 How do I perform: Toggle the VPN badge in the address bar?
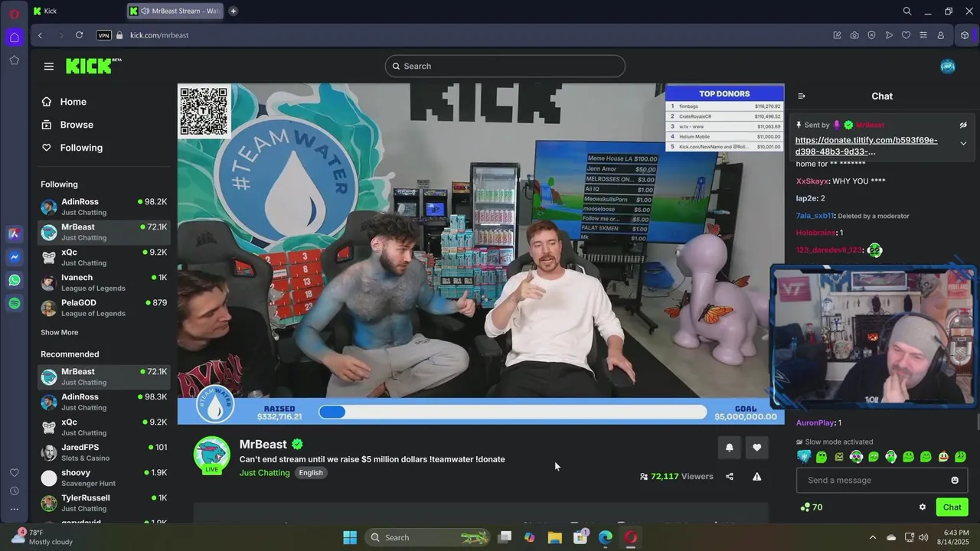103,35
